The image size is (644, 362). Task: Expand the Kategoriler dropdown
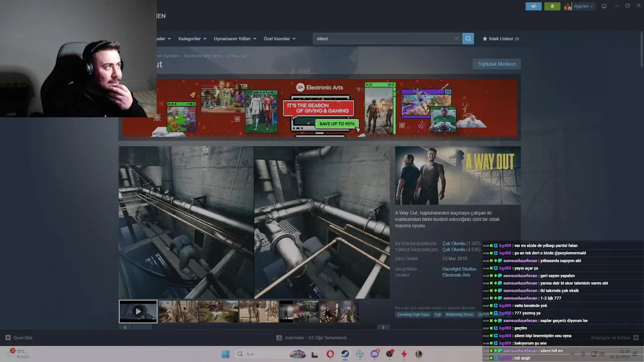point(192,39)
